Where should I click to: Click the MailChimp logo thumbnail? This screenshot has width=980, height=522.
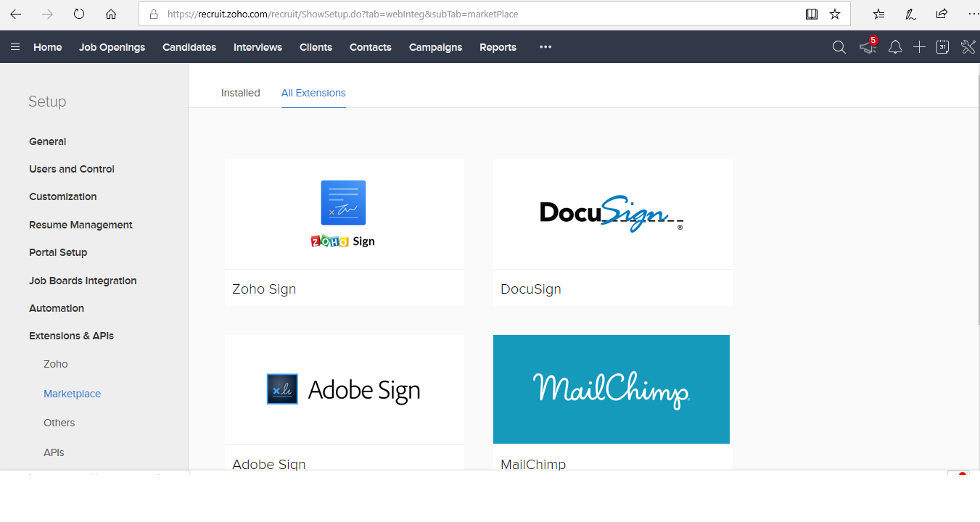point(612,389)
